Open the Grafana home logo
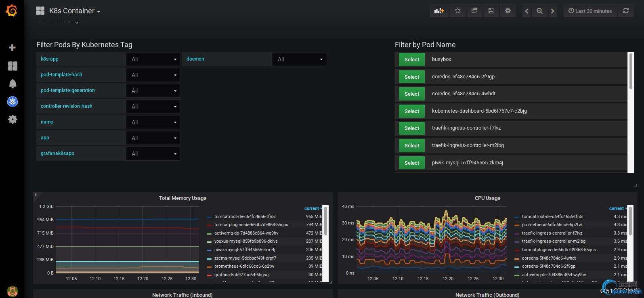The width and height of the screenshot is (644, 298). 12,10
